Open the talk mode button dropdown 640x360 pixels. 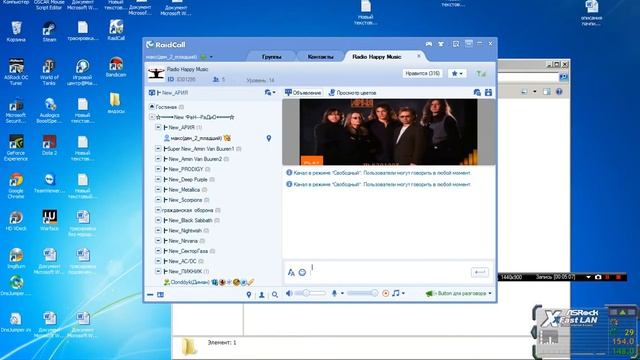pos(490,293)
